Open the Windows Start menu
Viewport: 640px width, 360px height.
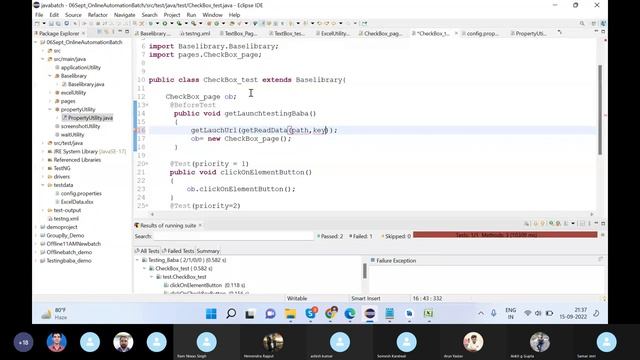(211, 313)
